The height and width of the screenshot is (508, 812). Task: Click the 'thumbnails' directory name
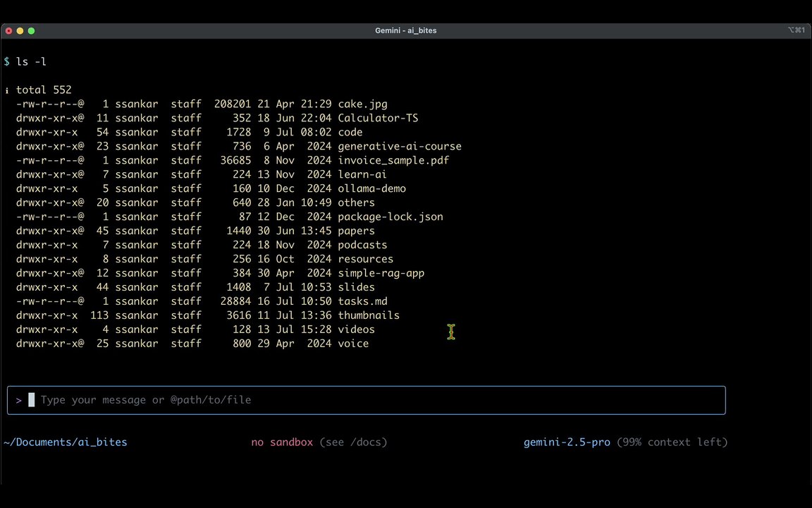pyautogui.click(x=369, y=315)
